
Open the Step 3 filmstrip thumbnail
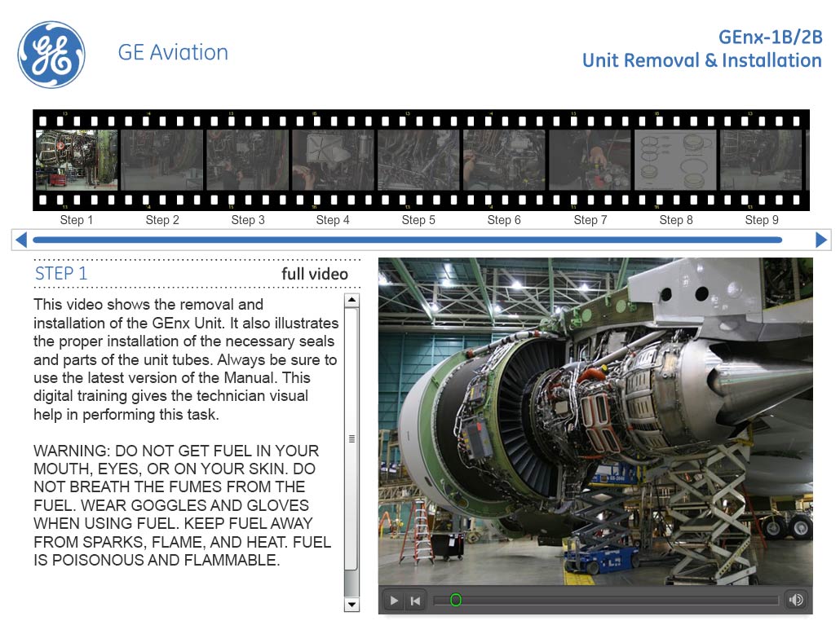coord(247,160)
